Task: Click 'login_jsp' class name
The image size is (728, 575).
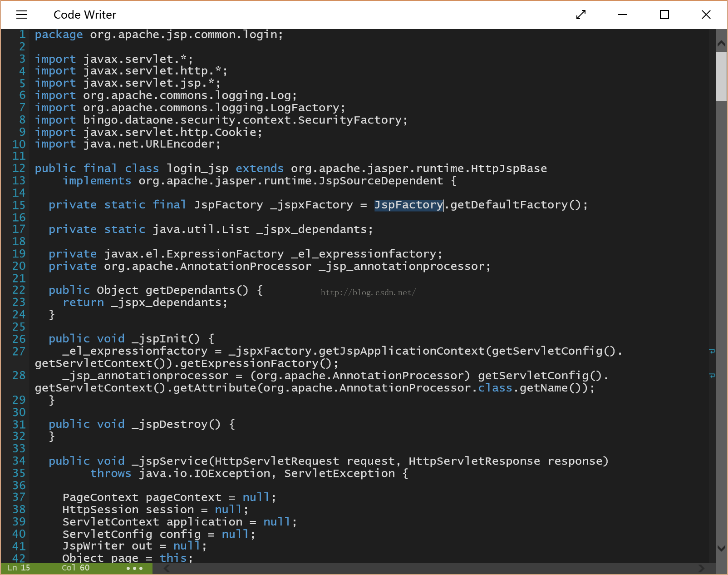Action: pos(197,169)
